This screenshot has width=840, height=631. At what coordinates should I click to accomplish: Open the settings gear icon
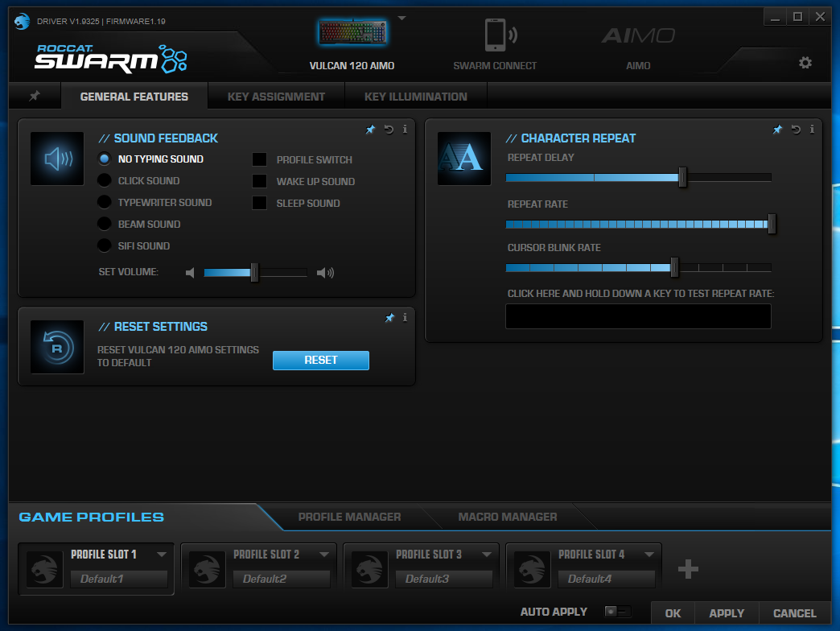tap(805, 63)
